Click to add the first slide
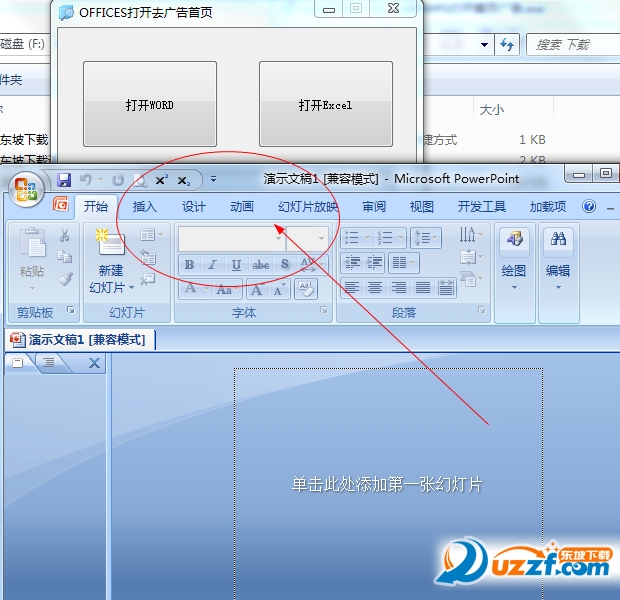 click(x=387, y=485)
